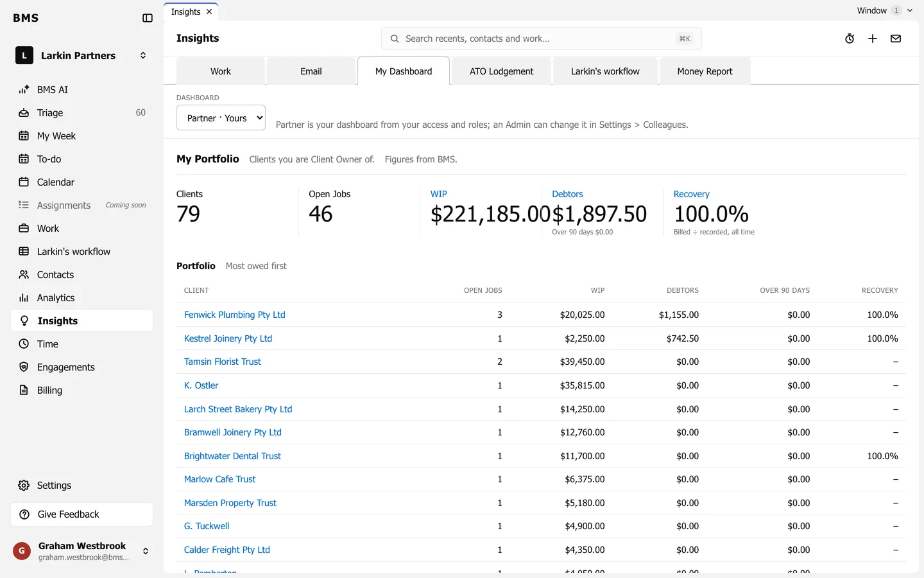
Task: Click the Clients 79 metric
Action: (x=189, y=207)
